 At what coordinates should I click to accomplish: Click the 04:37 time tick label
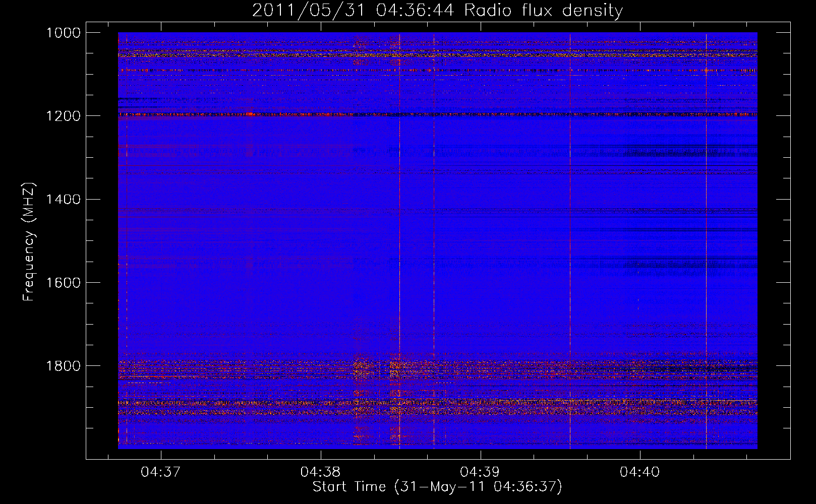point(161,472)
